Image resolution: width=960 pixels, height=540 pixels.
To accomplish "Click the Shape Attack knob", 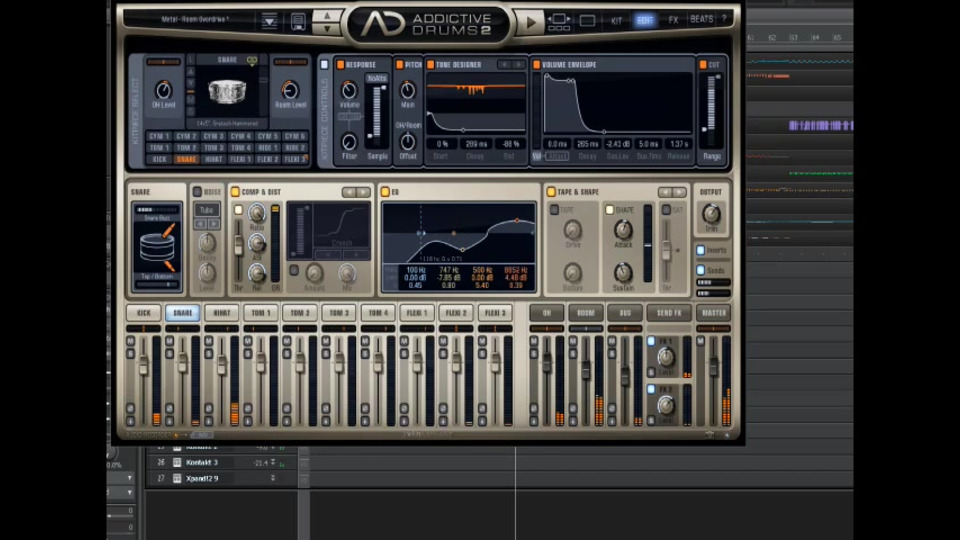I will pos(623,230).
